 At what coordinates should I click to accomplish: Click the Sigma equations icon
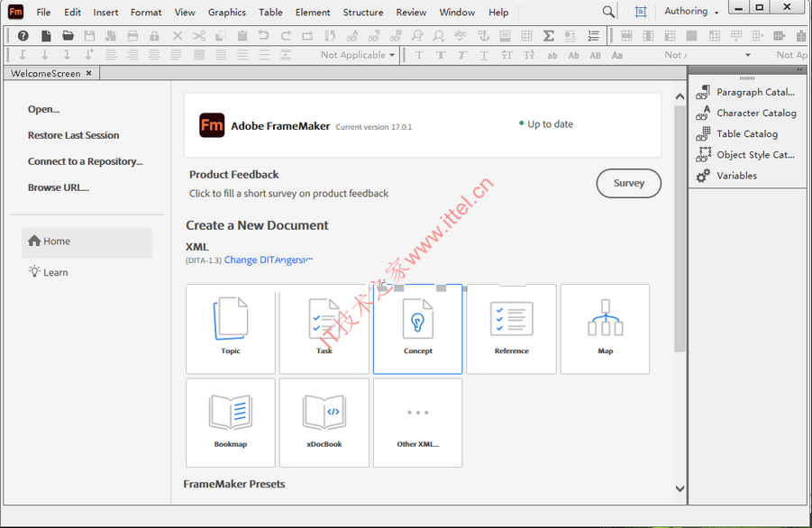(549, 36)
